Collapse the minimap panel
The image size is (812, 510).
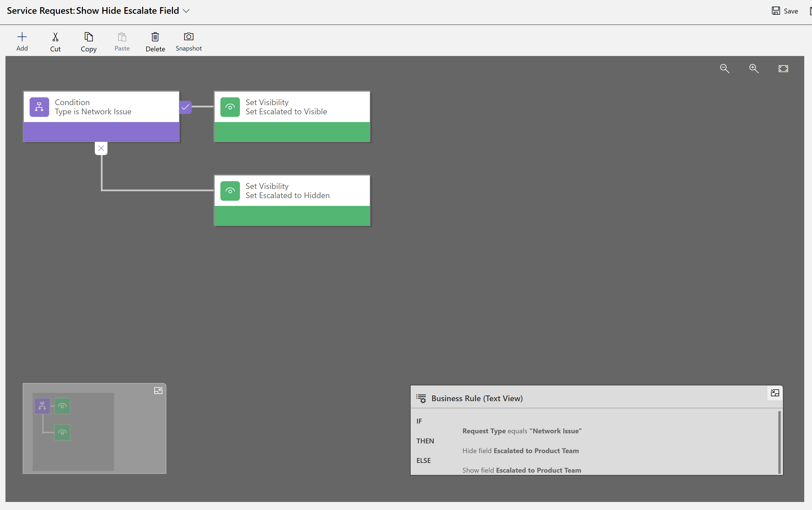[x=158, y=390]
